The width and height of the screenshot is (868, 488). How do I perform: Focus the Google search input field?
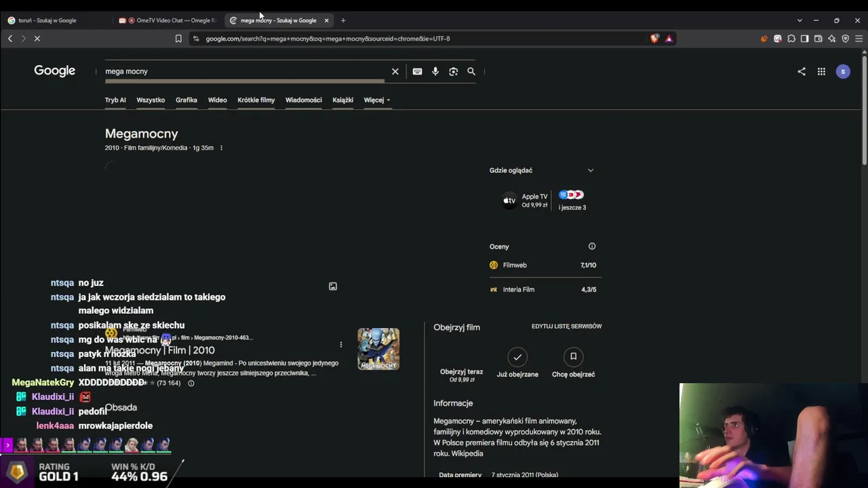tap(244, 71)
